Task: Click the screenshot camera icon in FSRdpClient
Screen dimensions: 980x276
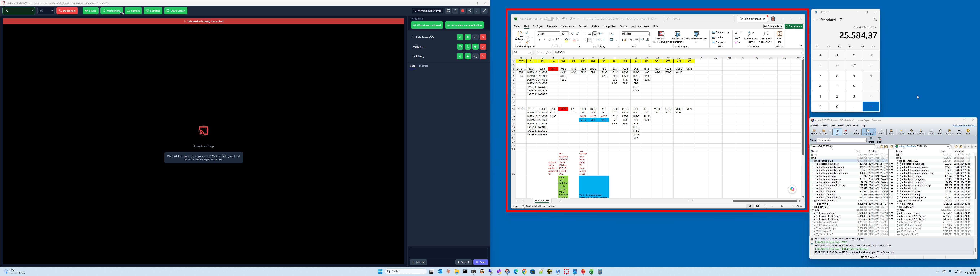Action: tap(455, 11)
